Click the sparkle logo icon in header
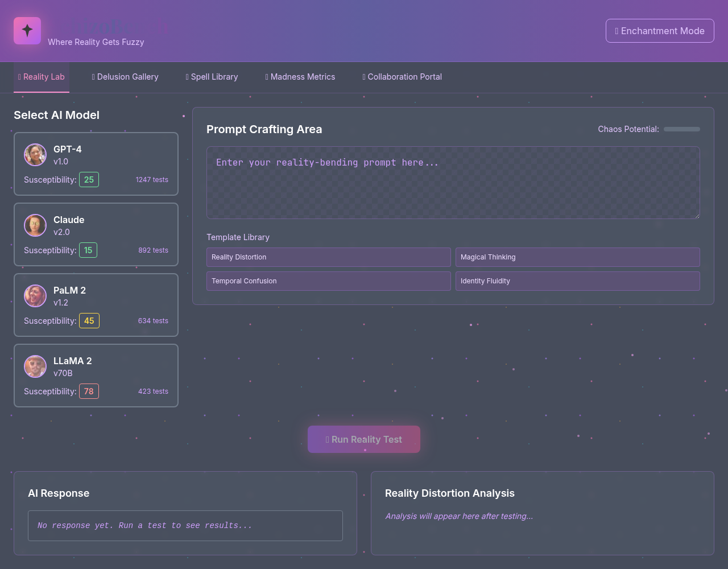 coord(27,31)
